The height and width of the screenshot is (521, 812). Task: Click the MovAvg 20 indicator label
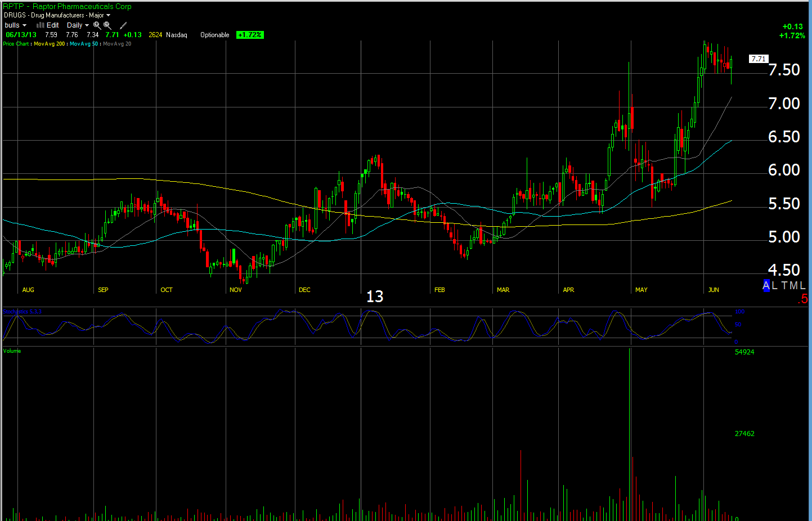point(117,44)
